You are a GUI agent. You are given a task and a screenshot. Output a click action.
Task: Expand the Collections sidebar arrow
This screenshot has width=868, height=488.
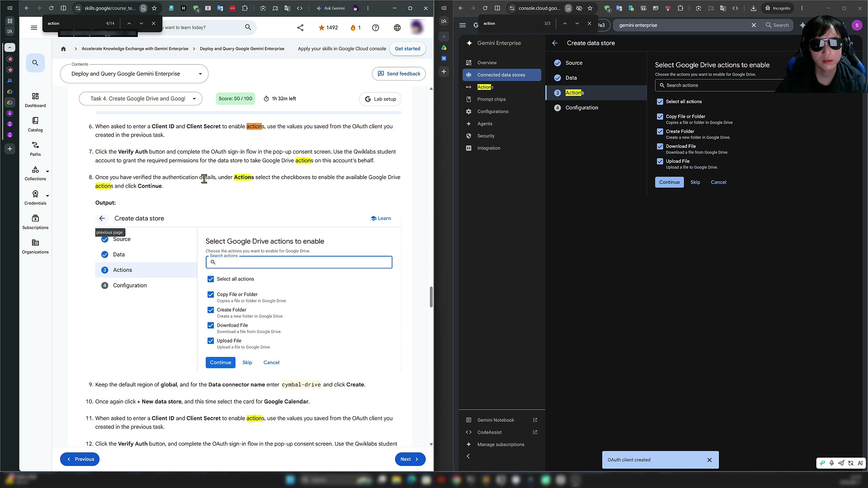click(x=47, y=172)
